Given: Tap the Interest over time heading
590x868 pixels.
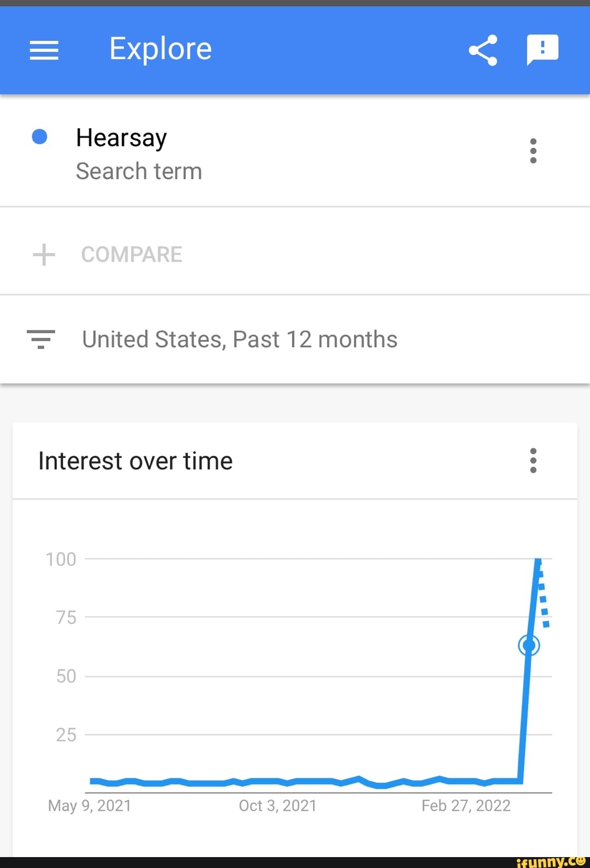Looking at the screenshot, I should [135, 461].
